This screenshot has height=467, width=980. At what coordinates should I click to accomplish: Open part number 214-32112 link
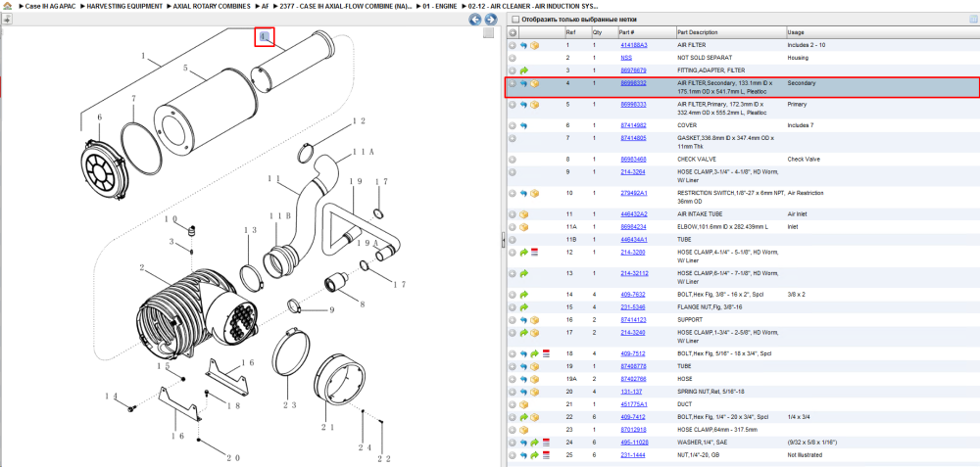(x=634, y=273)
